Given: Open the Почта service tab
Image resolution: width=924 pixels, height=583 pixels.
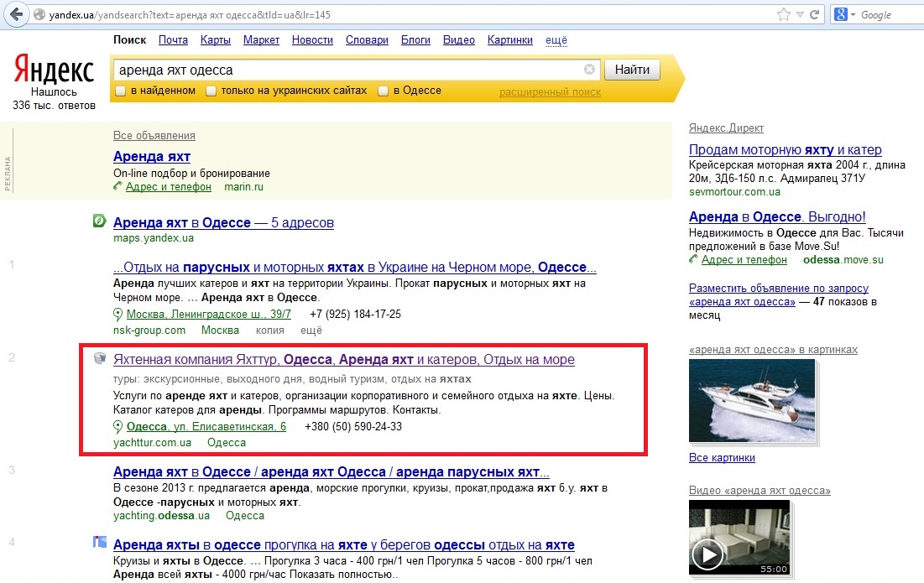Looking at the screenshot, I should [173, 40].
